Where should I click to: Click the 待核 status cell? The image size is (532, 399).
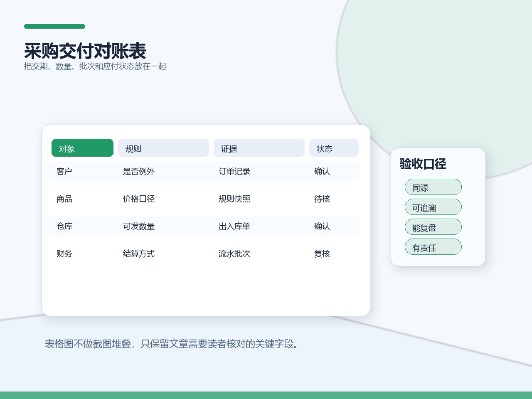click(322, 199)
